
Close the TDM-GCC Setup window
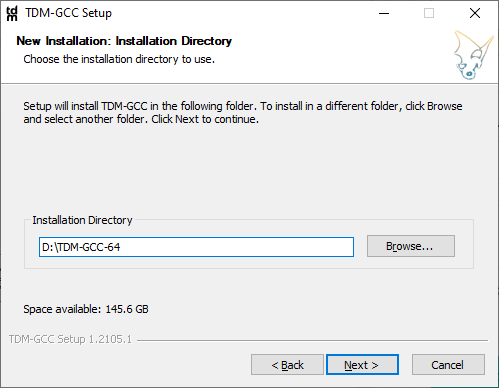tap(475, 13)
